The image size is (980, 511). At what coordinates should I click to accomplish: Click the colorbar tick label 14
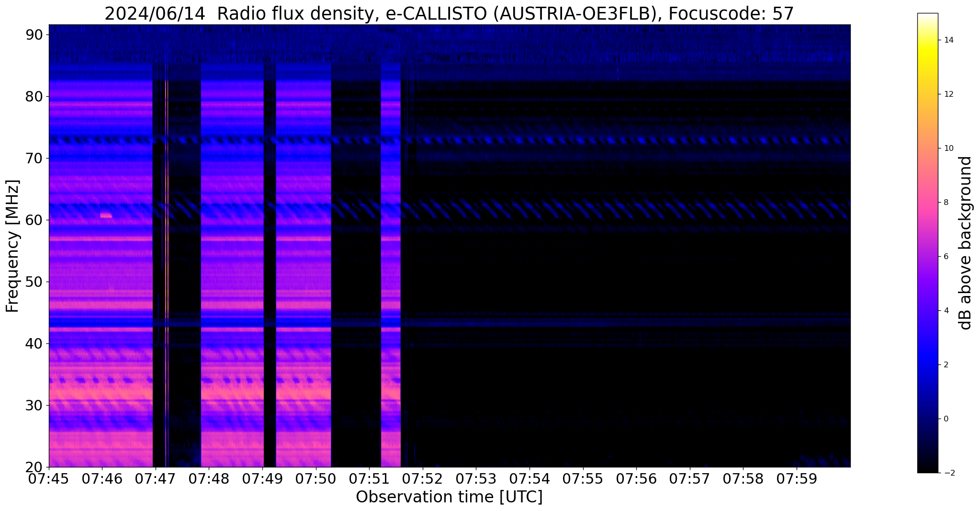click(x=948, y=40)
